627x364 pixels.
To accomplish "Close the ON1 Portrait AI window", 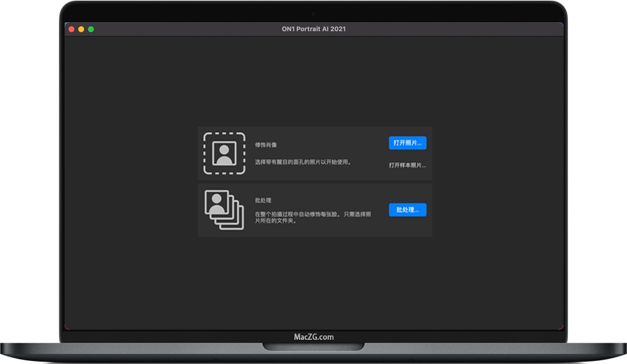I will pos(71,29).
